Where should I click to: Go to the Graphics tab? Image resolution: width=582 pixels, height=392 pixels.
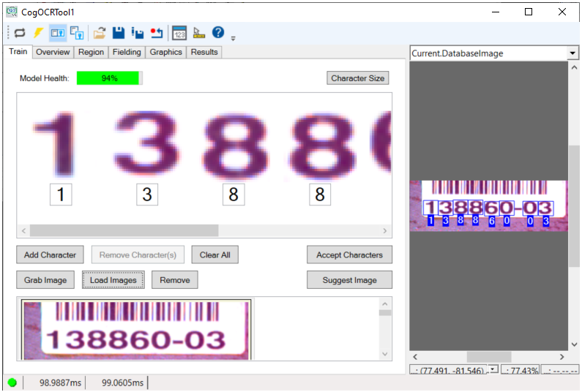(165, 52)
